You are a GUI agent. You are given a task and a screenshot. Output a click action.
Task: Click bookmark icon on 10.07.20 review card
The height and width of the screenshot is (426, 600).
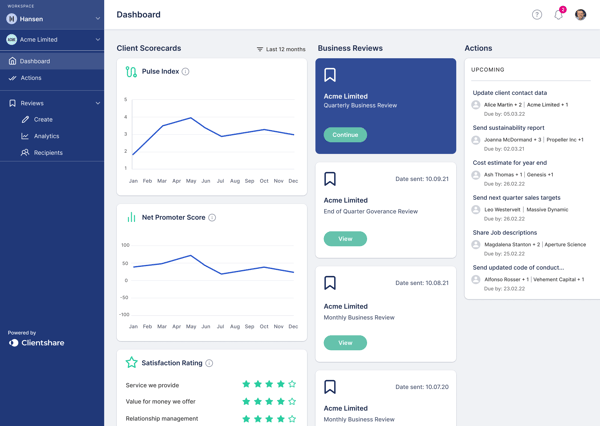(330, 387)
